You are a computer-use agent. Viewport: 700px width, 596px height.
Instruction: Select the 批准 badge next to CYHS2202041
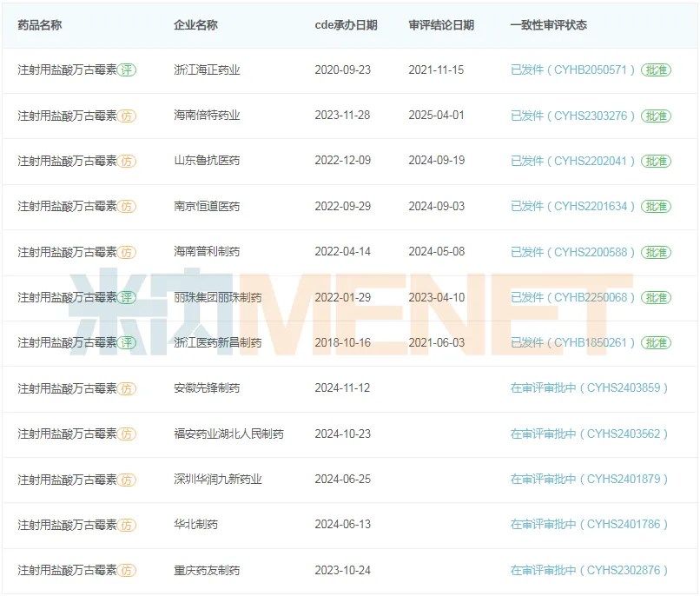point(657,162)
